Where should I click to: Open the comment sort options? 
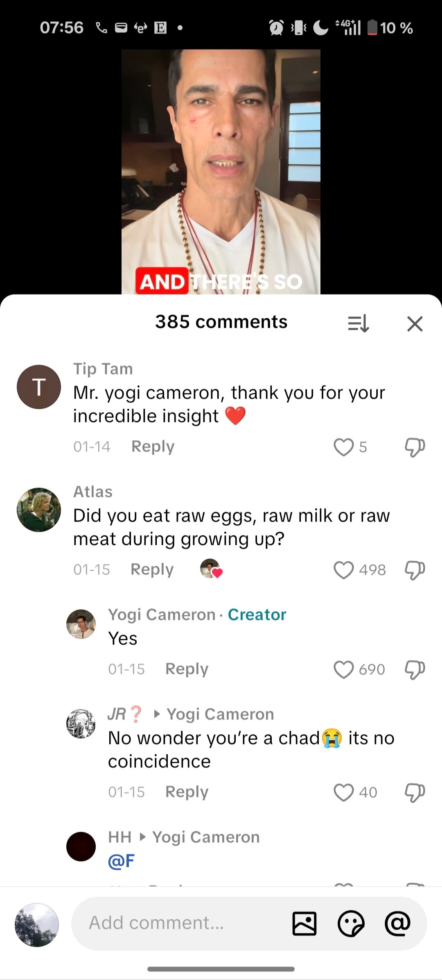[x=359, y=324]
